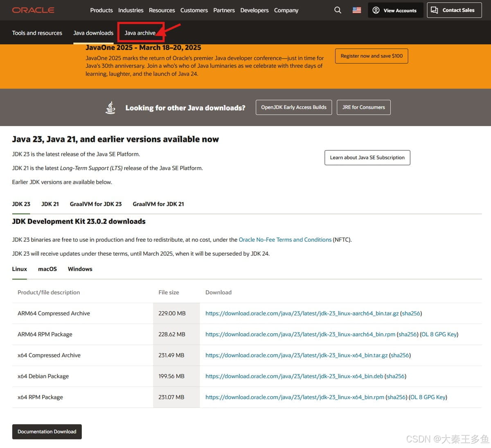Open the search magnifier icon
This screenshot has width=491, height=448.
point(338,10)
